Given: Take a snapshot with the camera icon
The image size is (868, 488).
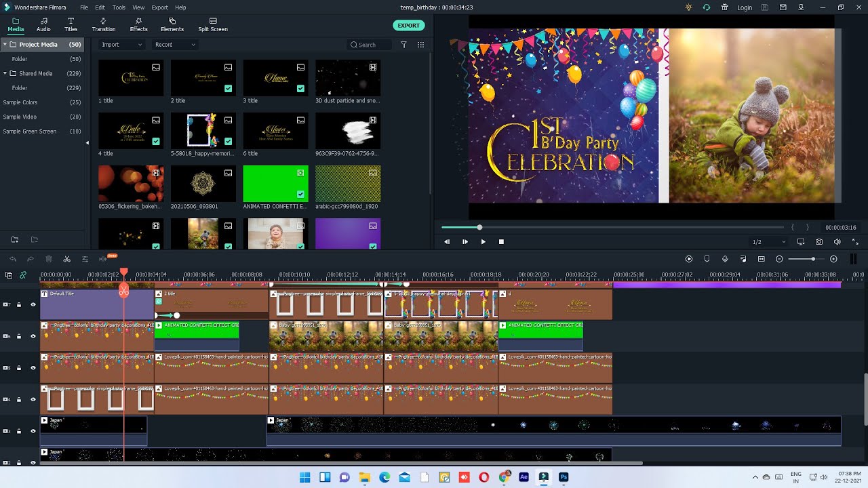Looking at the screenshot, I should point(819,242).
